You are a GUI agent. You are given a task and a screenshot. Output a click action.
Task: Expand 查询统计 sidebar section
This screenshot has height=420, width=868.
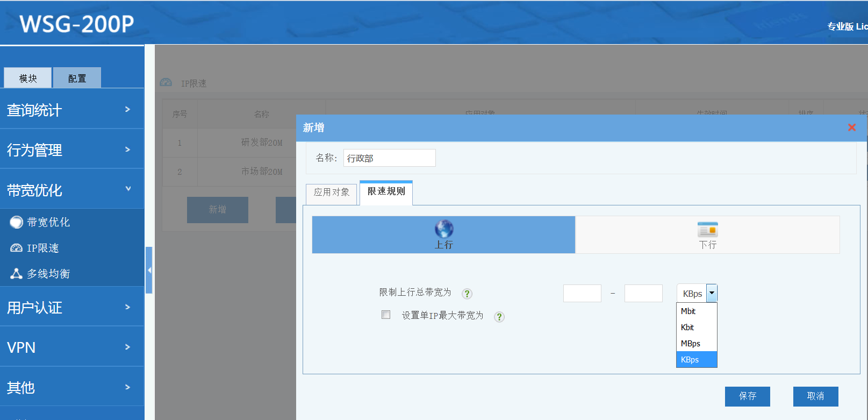point(72,110)
